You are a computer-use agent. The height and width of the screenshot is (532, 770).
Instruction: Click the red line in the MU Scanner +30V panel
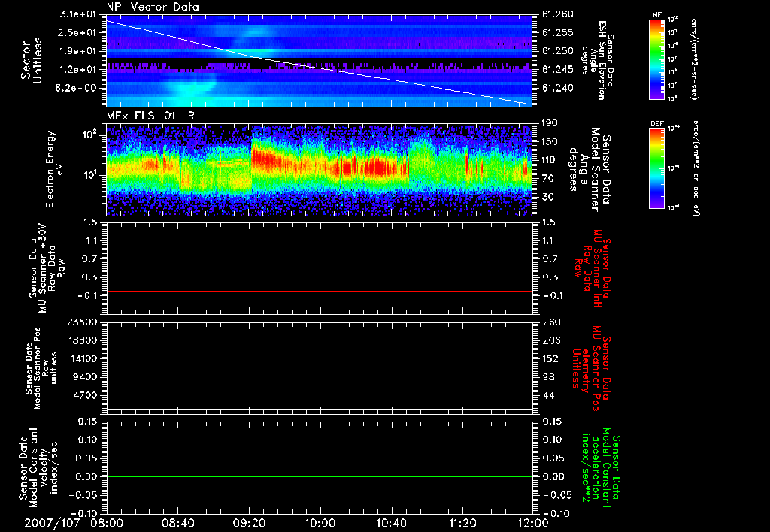tap(319, 291)
